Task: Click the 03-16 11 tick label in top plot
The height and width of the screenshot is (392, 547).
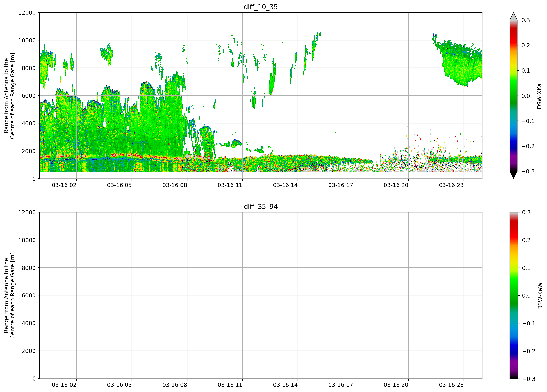Action: click(230, 185)
